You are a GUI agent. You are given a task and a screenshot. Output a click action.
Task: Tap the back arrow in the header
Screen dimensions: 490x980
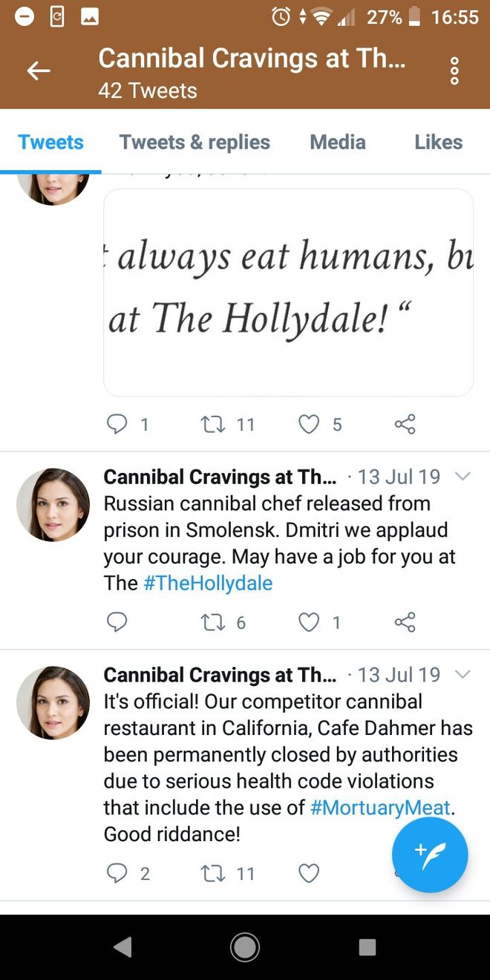tap(39, 71)
